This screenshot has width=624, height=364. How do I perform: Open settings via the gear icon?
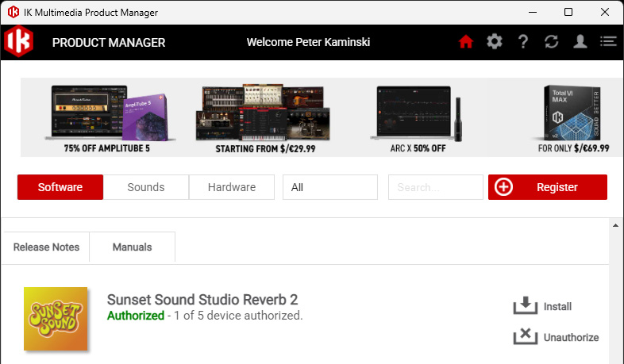[x=495, y=41]
